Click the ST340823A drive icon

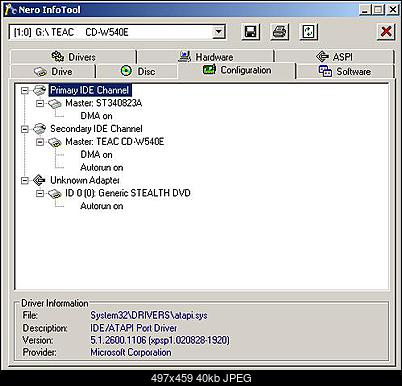55,104
